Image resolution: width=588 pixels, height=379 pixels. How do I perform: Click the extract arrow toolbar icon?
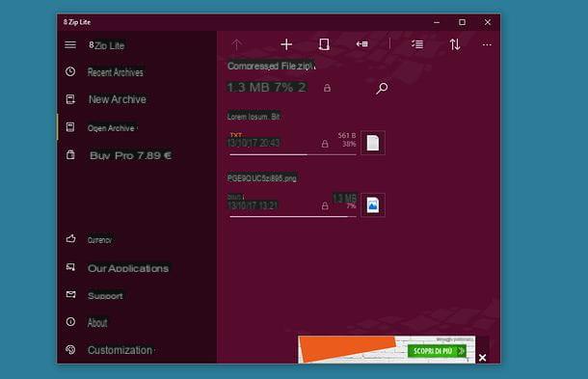[x=361, y=44]
